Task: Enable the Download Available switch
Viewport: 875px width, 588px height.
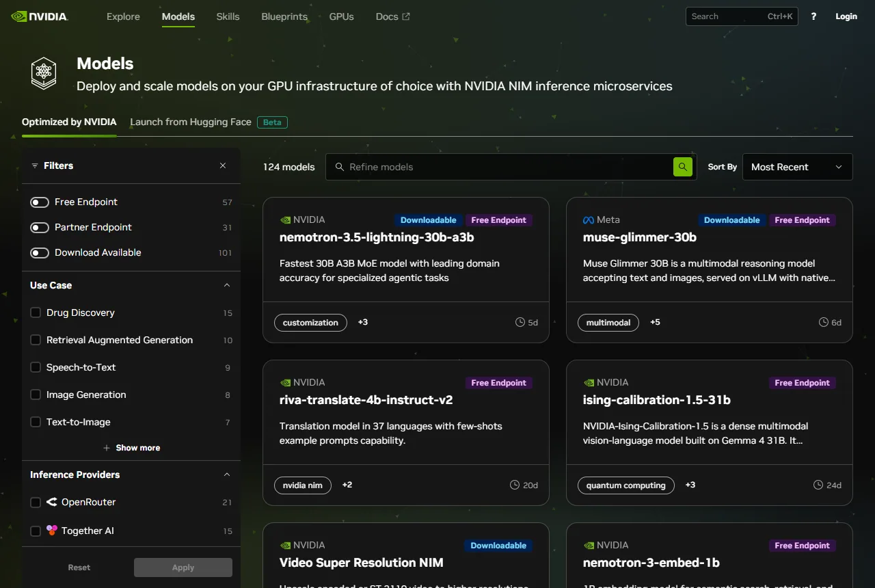Action: tap(40, 253)
